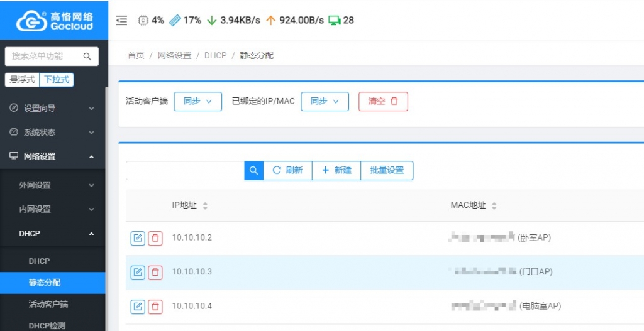The width and height of the screenshot is (644, 331).
Task: Open DHCP检测 menu item
Action: pyautogui.click(x=53, y=326)
